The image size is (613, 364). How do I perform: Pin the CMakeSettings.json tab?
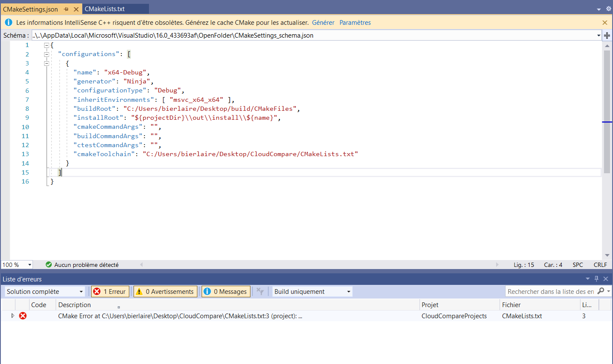click(66, 9)
